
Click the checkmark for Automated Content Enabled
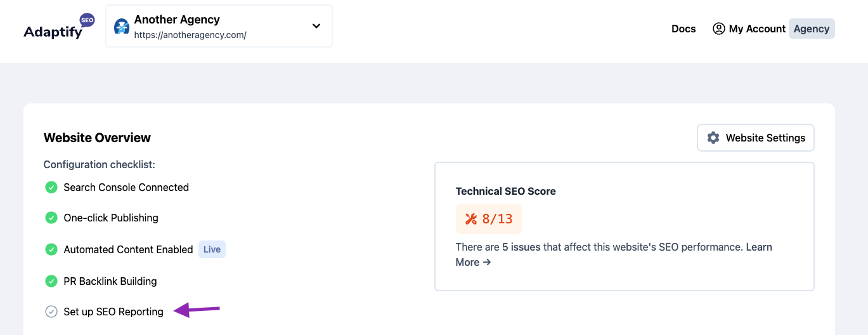click(51, 249)
